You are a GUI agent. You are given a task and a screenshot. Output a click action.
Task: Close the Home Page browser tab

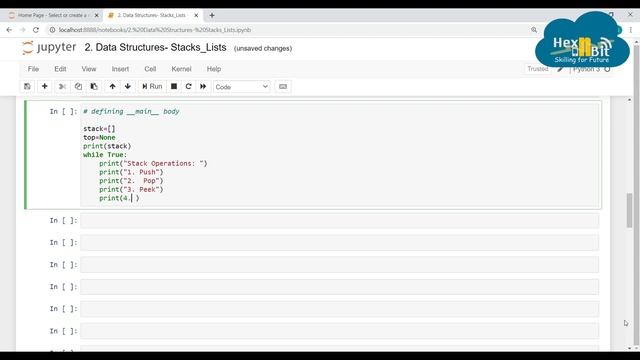click(x=96, y=15)
